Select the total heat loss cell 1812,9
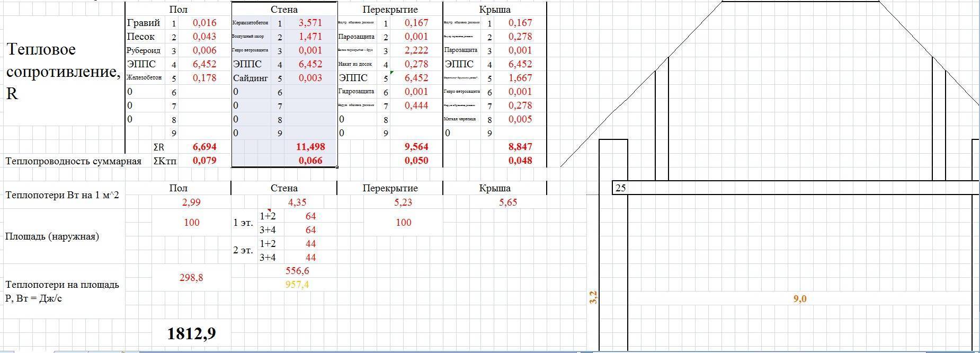980x353 pixels. tap(191, 333)
